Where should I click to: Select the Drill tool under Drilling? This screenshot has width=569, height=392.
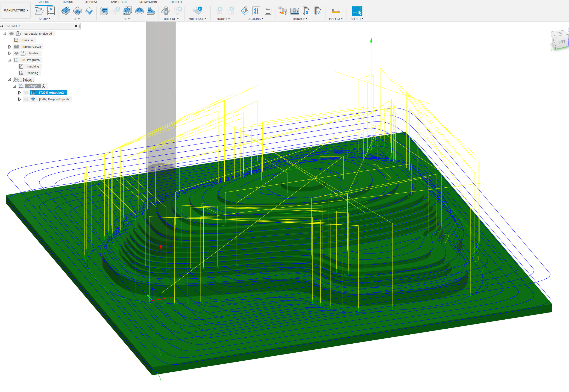(165, 11)
